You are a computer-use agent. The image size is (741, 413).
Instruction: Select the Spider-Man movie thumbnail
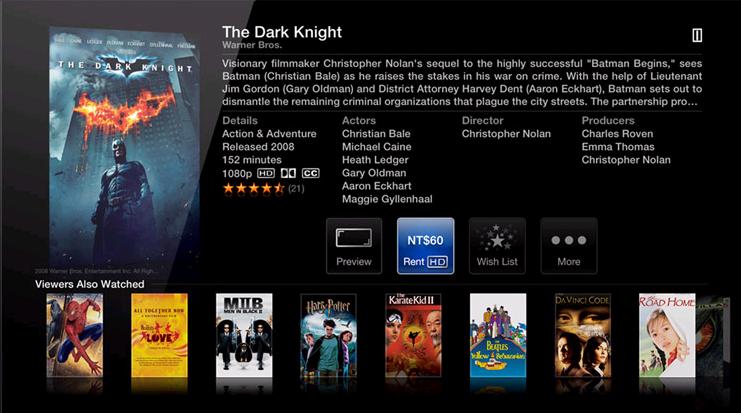(75, 335)
